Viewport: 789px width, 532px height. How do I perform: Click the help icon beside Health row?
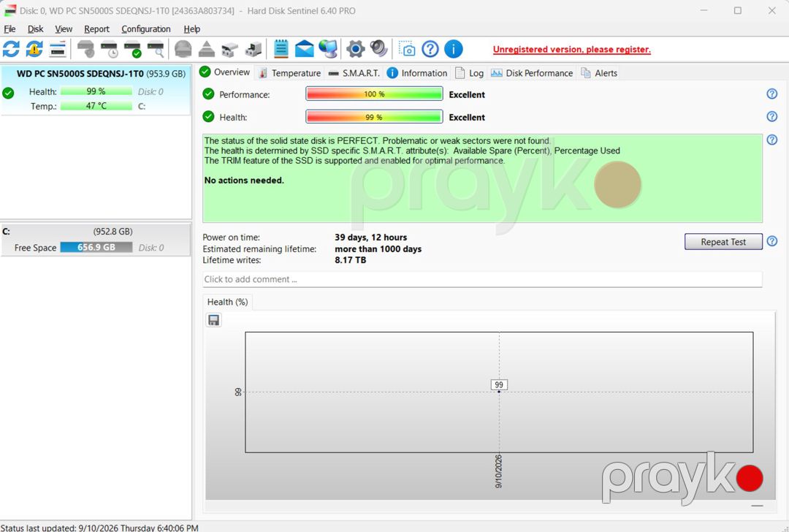point(771,117)
